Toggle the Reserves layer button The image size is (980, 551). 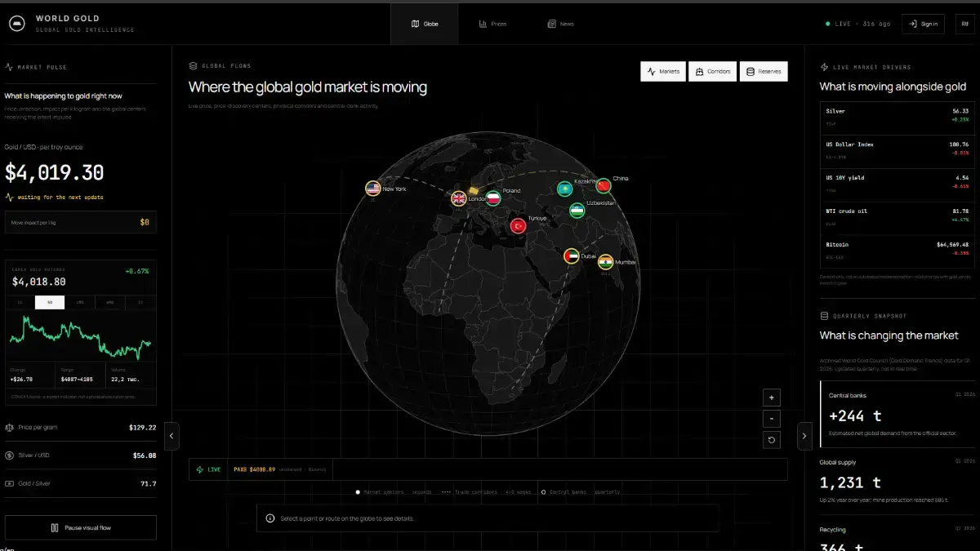[x=764, y=71]
